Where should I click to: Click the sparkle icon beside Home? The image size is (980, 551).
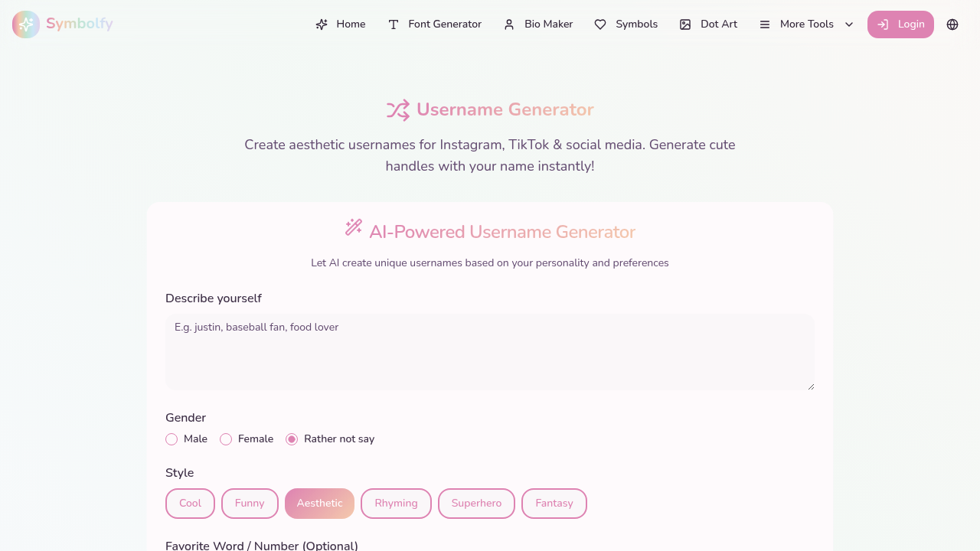tap(321, 24)
